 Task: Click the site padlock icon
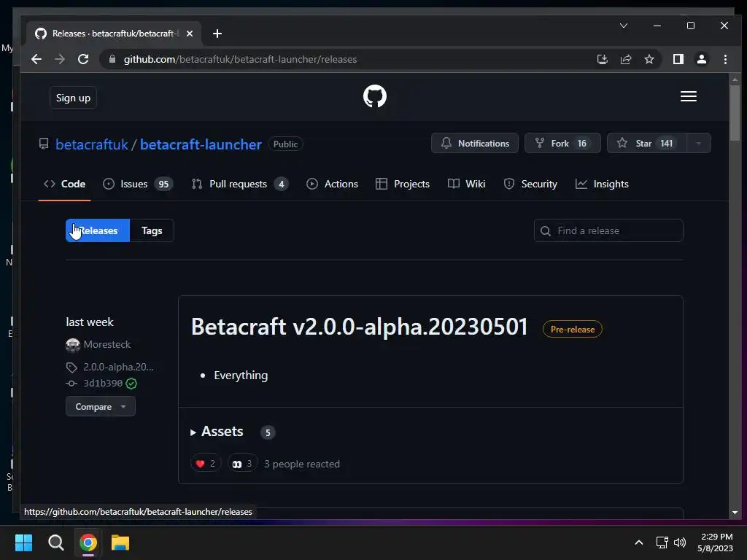point(112,59)
